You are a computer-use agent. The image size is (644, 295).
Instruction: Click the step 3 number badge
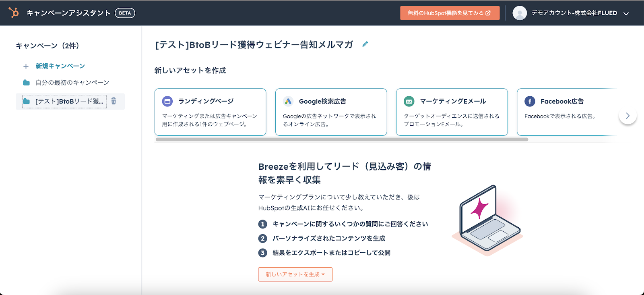click(263, 253)
